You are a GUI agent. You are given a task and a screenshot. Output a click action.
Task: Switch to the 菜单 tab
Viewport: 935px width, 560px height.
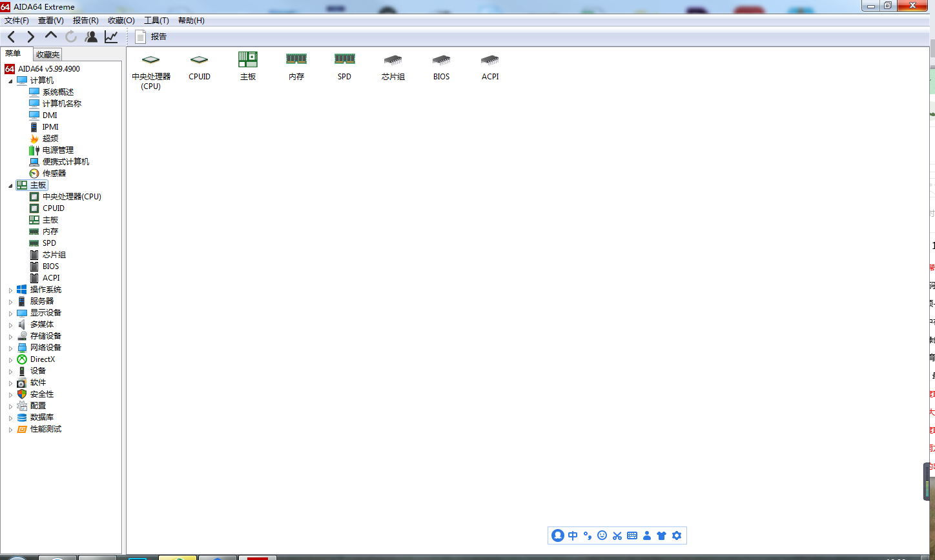pyautogui.click(x=13, y=54)
